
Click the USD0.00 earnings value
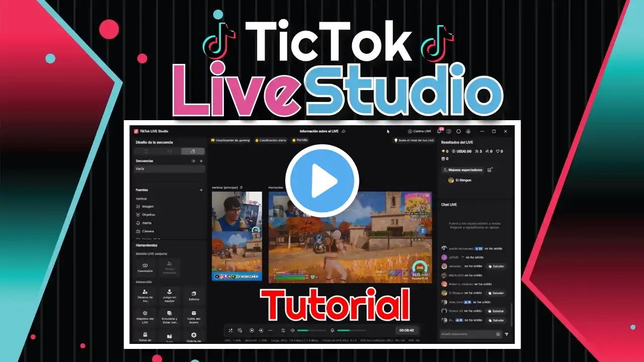point(461,151)
